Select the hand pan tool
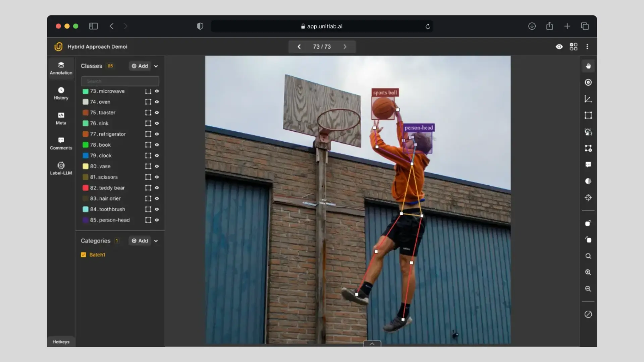This screenshot has height=362, width=644. [x=588, y=66]
